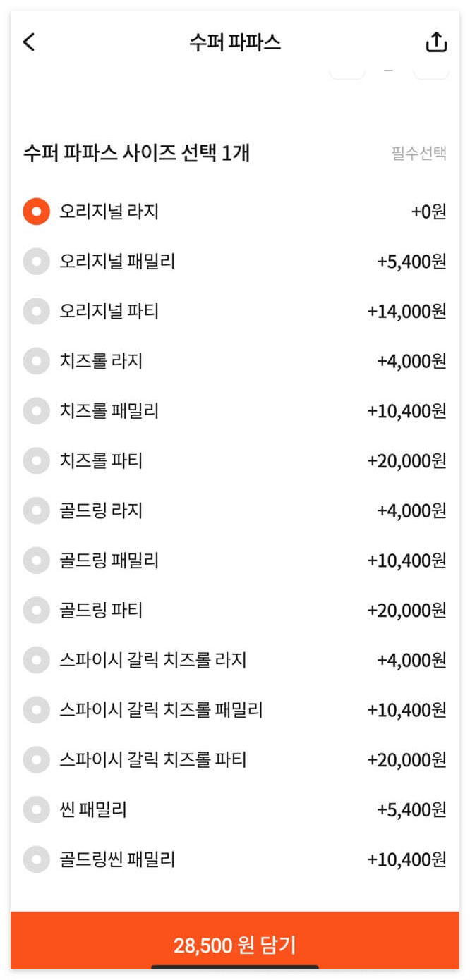Viewport: 470px width, 980px height.
Task: Navigate back using the left chevron arrow
Action: pyautogui.click(x=28, y=42)
